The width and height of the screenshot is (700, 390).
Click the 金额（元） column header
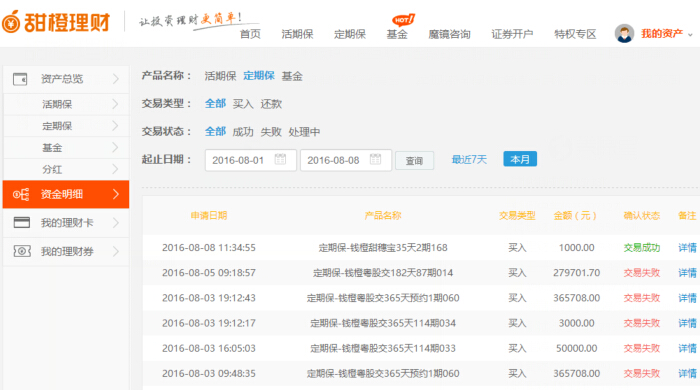(575, 216)
